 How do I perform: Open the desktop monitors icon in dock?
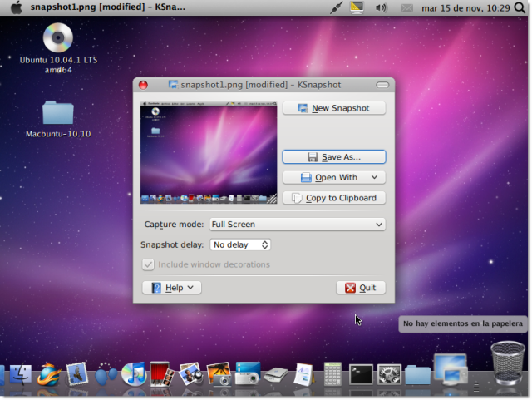[x=451, y=369]
